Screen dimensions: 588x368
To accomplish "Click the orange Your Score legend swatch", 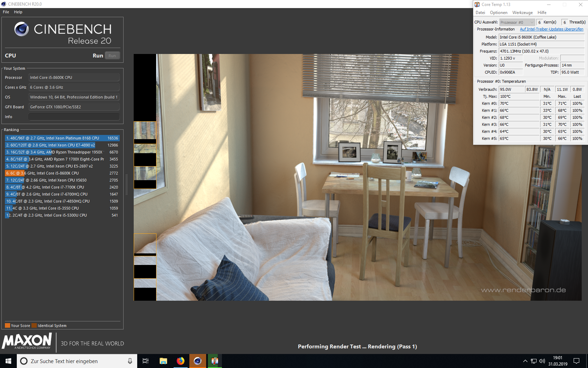I will click(7, 325).
